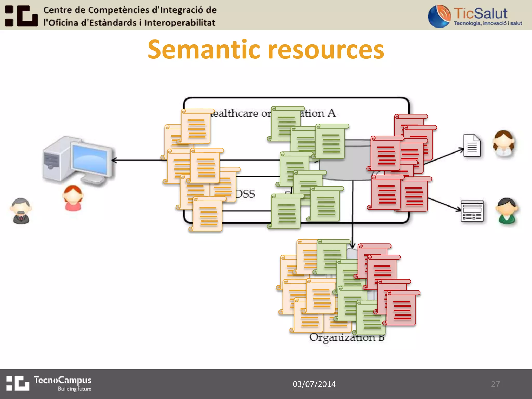532x399 pixels.
Task: Click the TecnoCampus logo in footer
Action: point(49,383)
